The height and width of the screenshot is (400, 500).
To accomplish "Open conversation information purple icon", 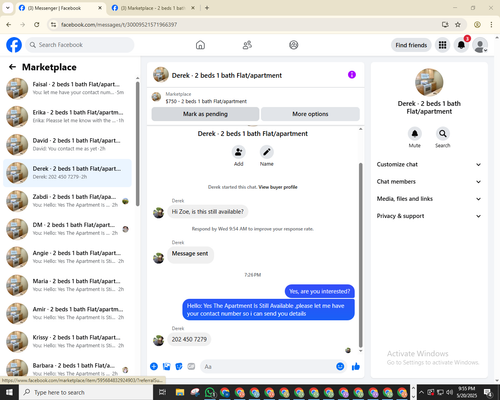I will [352, 75].
